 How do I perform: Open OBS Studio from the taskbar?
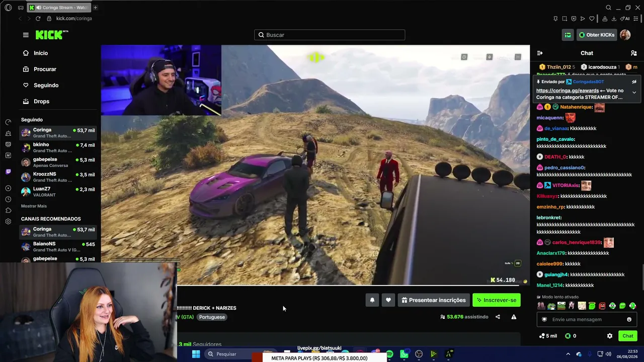click(x=419, y=354)
